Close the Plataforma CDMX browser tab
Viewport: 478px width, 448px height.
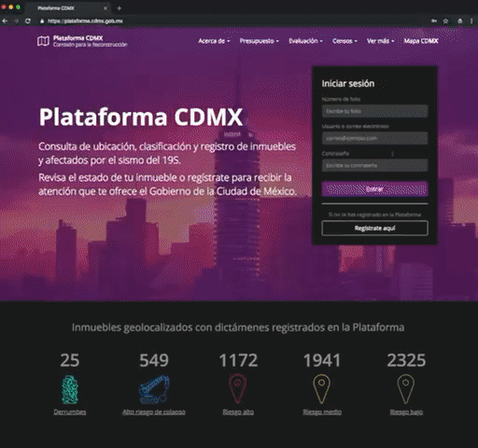point(105,8)
